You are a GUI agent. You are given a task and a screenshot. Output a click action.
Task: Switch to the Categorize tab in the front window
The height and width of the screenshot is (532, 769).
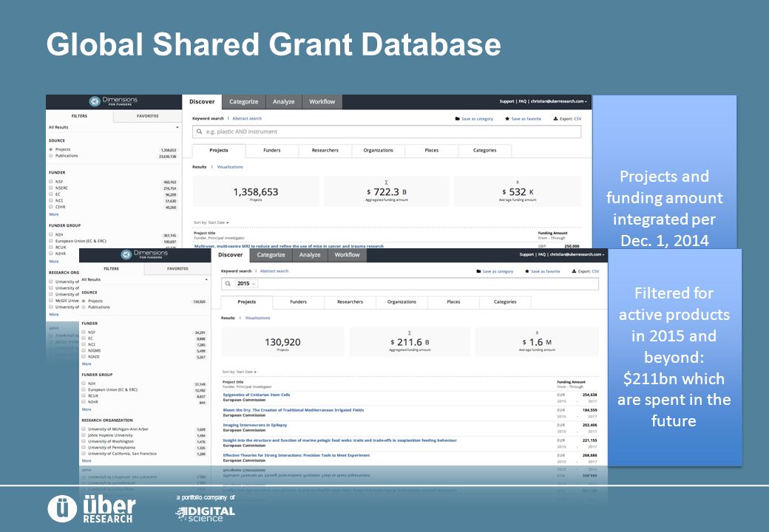pos(271,255)
